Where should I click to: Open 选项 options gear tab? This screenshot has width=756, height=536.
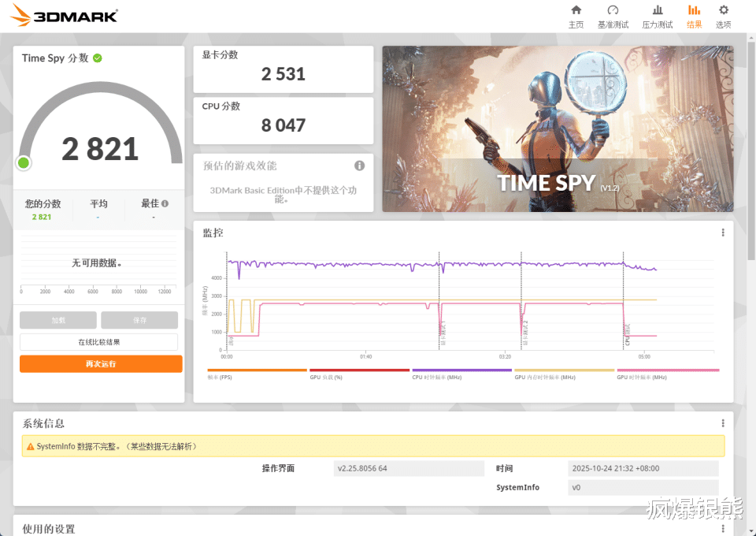(723, 17)
